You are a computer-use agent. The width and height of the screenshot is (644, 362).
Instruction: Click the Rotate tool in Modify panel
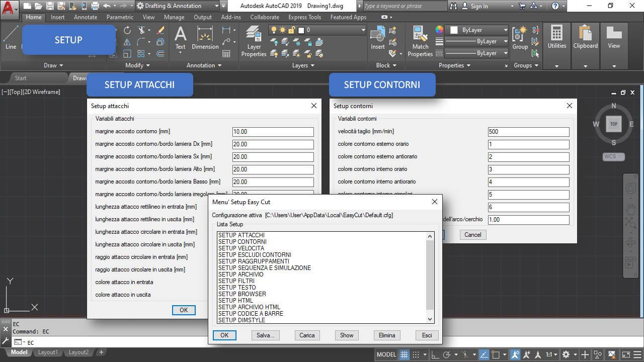click(x=127, y=30)
